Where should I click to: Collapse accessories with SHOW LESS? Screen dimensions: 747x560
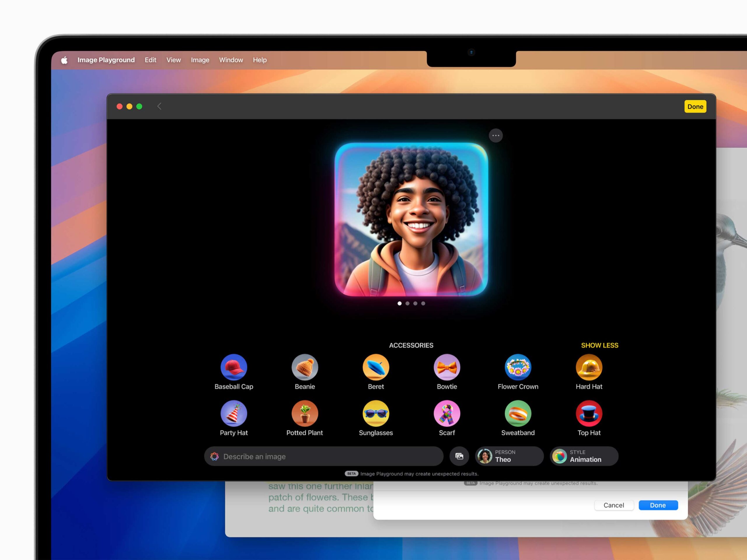point(599,345)
